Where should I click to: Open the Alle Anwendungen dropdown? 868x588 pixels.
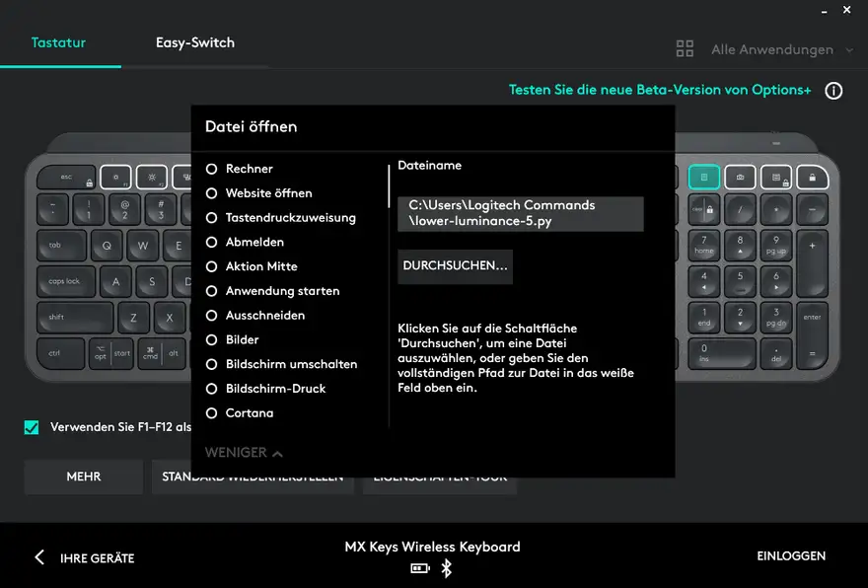click(x=781, y=50)
